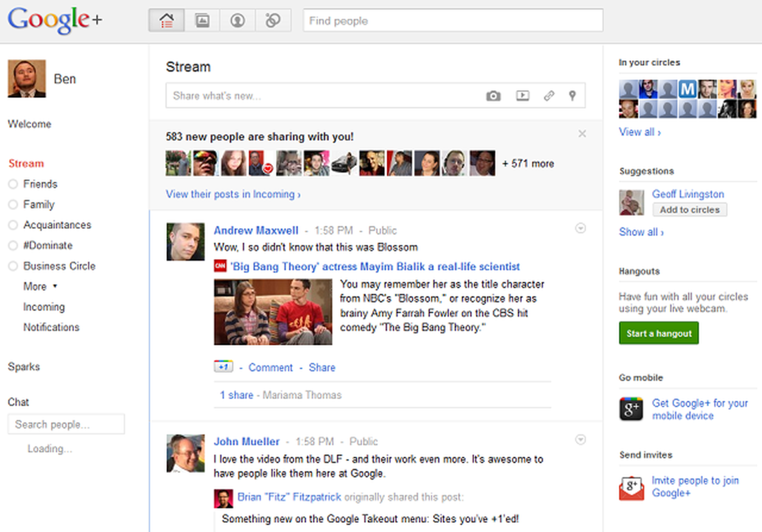The width and height of the screenshot is (762, 532).
Task: Go to Incoming in left sidebar
Action: click(x=44, y=307)
